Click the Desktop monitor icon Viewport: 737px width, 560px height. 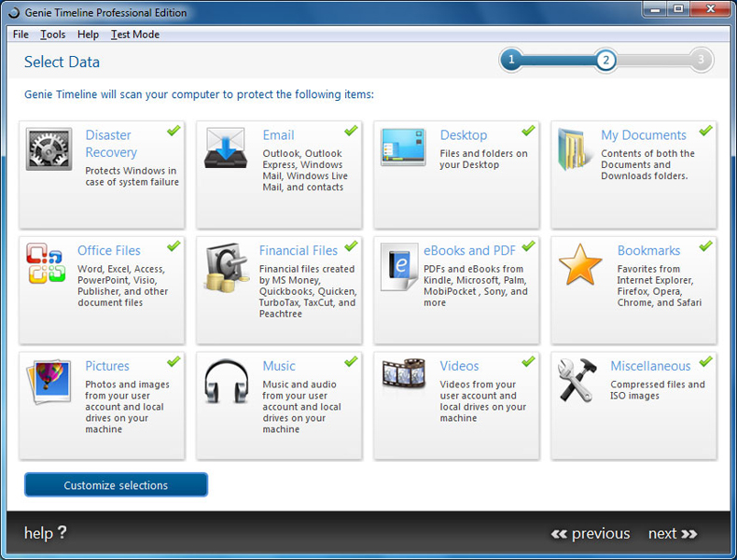pos(403,147)
